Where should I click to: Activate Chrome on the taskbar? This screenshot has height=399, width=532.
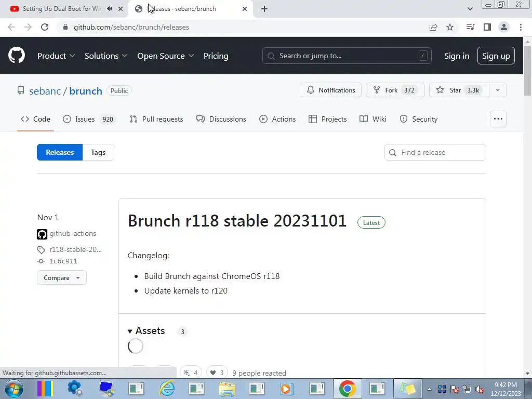347,389
